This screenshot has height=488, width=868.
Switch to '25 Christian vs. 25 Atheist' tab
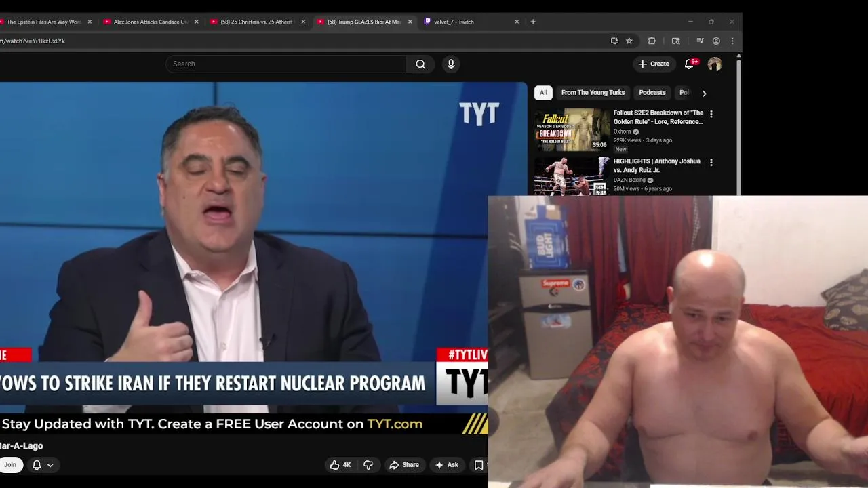tap(256, 22)
